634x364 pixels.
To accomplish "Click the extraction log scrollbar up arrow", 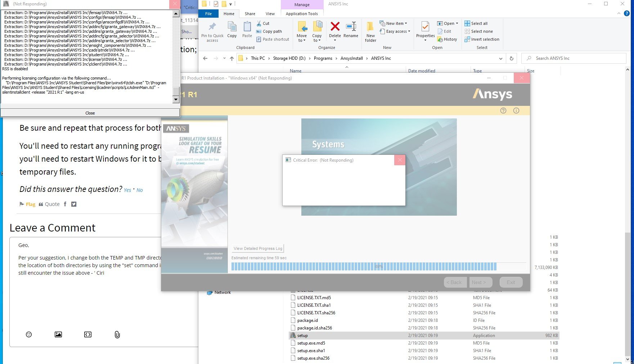I will point(176,14).
